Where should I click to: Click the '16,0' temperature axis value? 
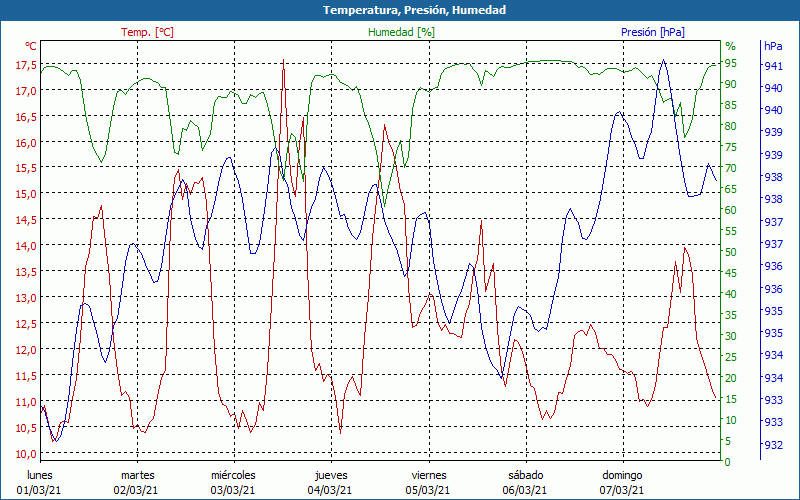pyautogui.click(x=26, y=142)
